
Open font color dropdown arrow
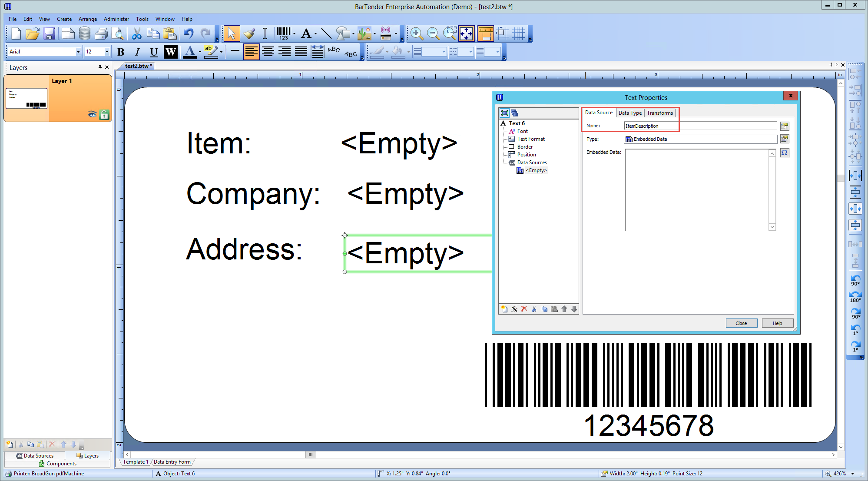click(200, 52)
